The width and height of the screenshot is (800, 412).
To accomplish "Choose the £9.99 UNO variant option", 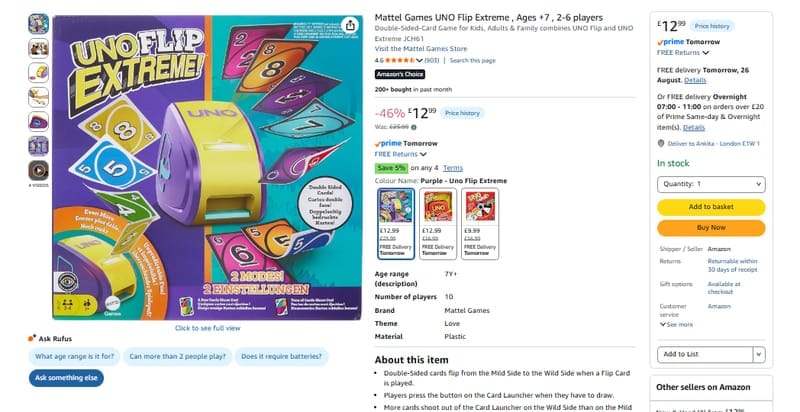I will (x=480, y=224).
